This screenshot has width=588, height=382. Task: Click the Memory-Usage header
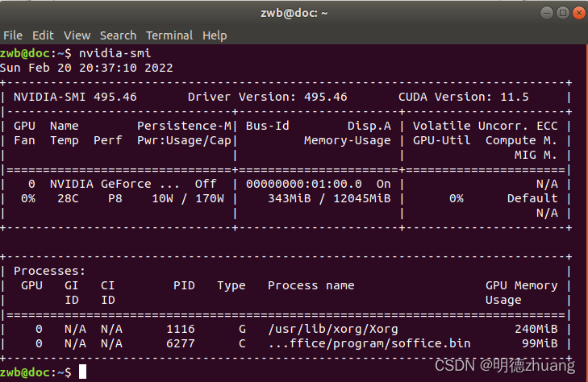click(348, 140)
